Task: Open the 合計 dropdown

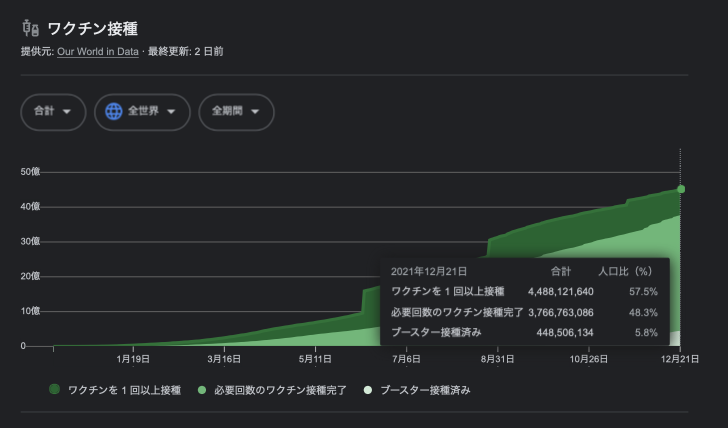Action: (53, 112)
